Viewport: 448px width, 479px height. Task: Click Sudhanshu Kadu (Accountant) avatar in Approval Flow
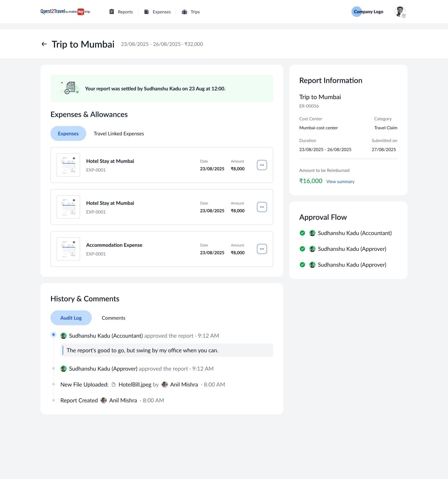312,233
